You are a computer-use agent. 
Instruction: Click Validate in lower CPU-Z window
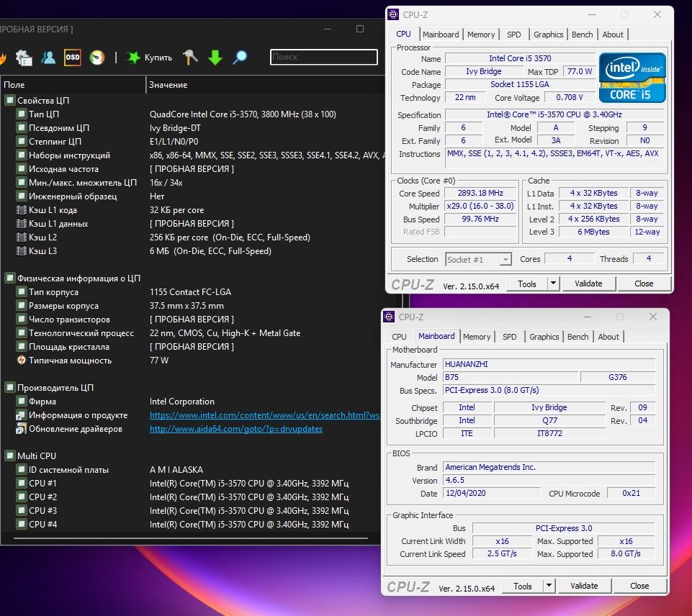(x=584, y=586)
